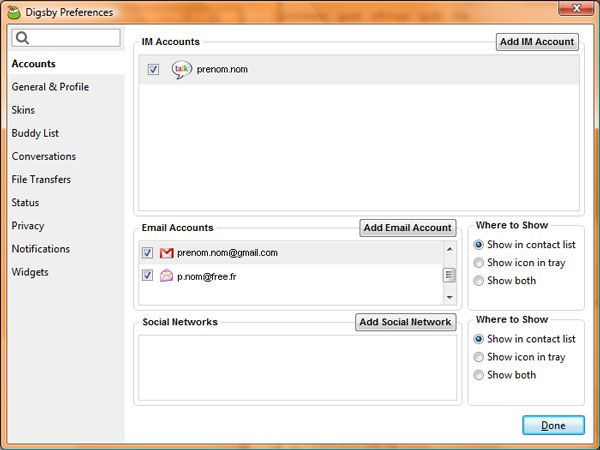This screenshot has width=600, height=450.
Task: Open the Widgets section
Action: pos(30,272)
